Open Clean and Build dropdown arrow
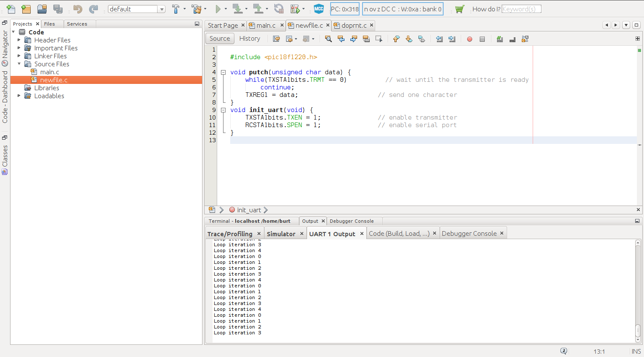The image size is (644, 357). pos(205,9)
